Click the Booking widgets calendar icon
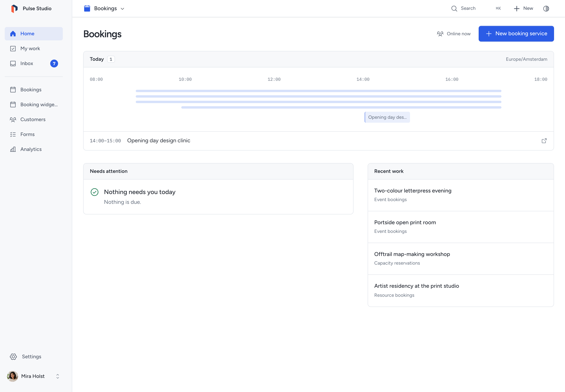Screen dimensions: 565x392 point(13,105)
